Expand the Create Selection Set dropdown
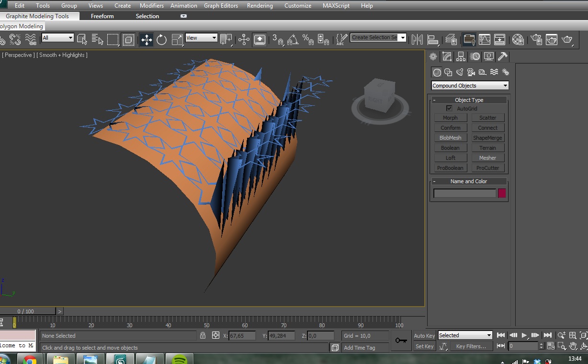This screenshot has width=588, height=364. pos(403,38)
